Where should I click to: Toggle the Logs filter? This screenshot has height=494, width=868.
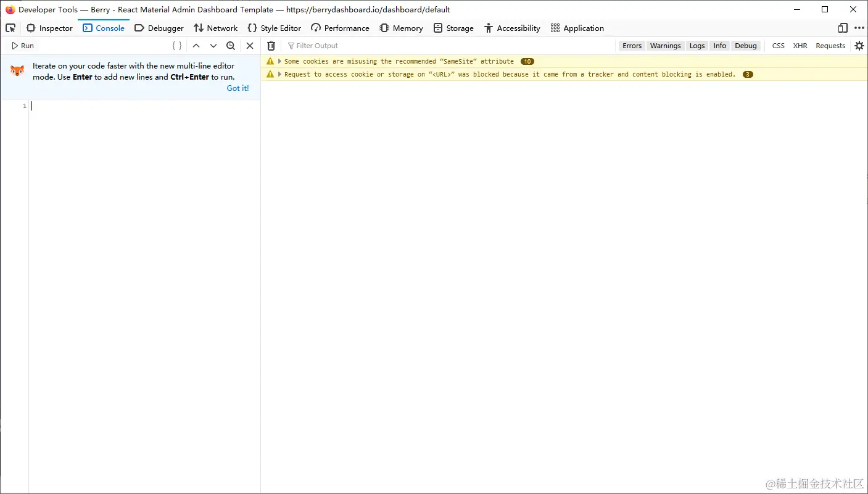point(697,46)
